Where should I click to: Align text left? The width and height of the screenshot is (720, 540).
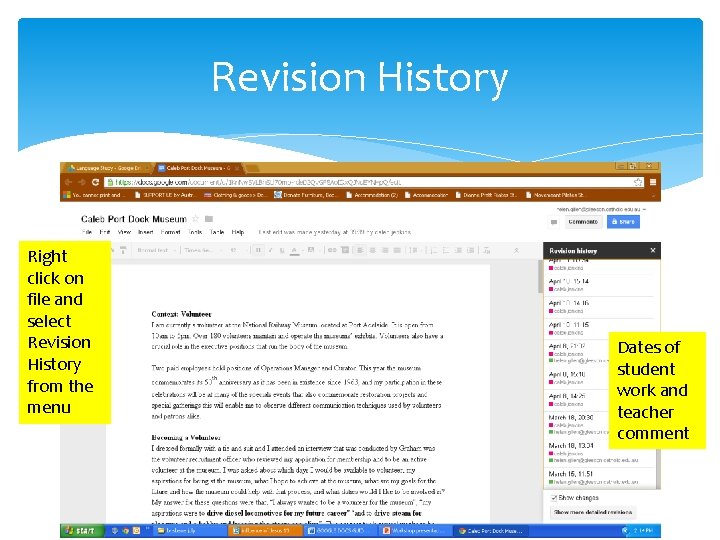[x=360, y=250]
